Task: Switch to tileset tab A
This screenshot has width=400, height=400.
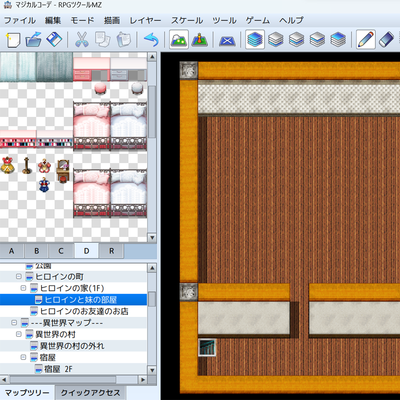Action: click(x=12, y=251)
